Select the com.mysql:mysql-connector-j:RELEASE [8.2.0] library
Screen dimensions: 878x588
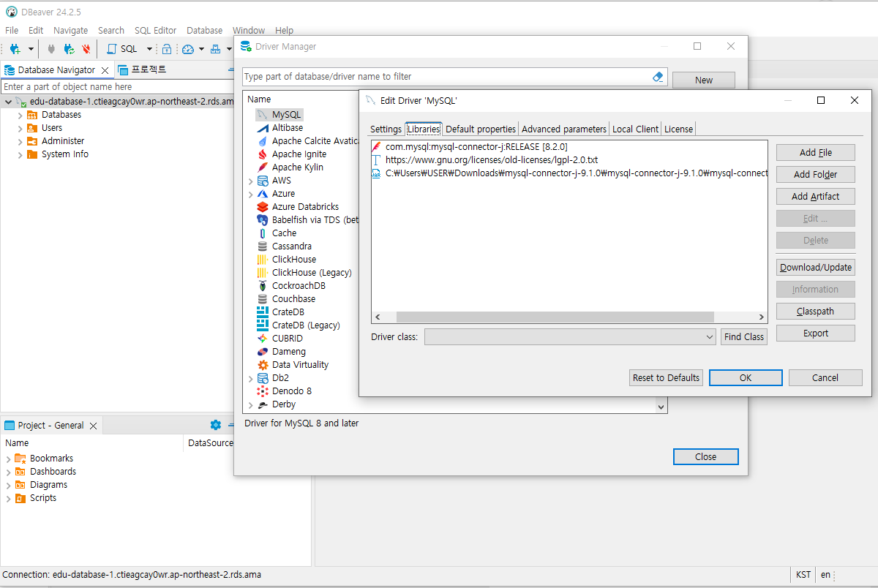(x=476, y=147)
